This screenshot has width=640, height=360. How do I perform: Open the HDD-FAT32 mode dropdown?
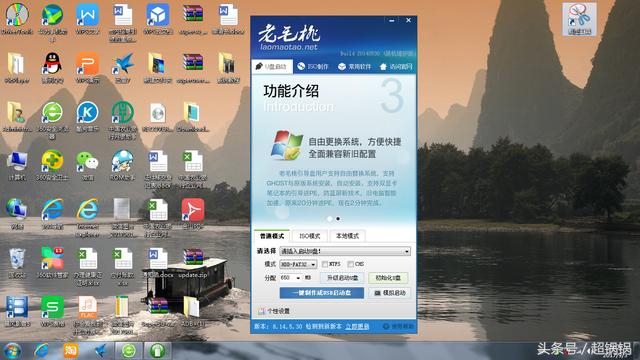pyautogui.click(x=298, y=264)
